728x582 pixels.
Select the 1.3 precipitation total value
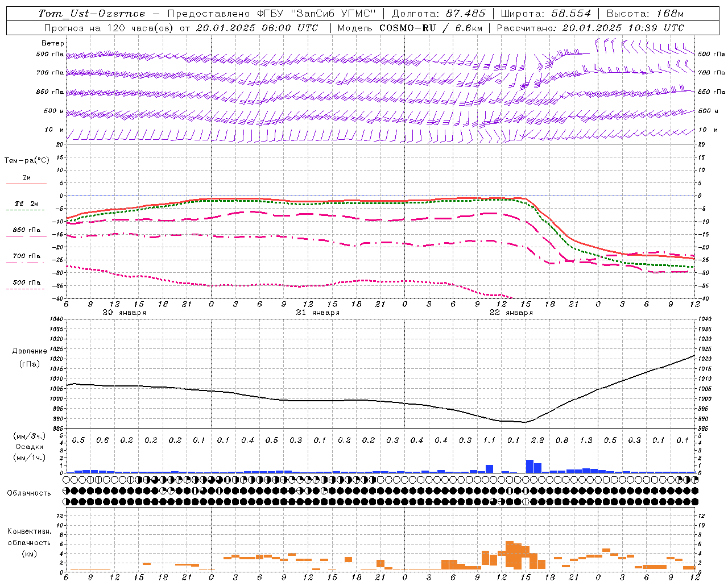(585, 440)
